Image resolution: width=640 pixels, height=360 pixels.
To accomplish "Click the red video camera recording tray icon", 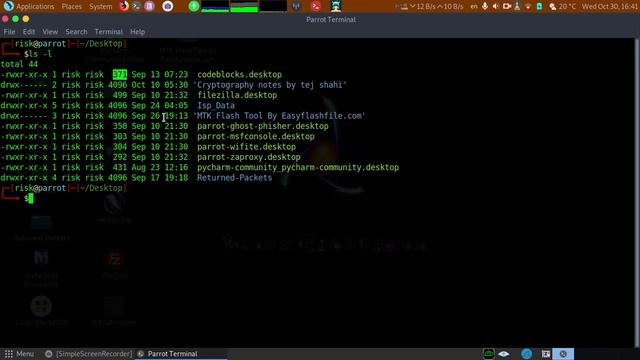I will [507, 6].
